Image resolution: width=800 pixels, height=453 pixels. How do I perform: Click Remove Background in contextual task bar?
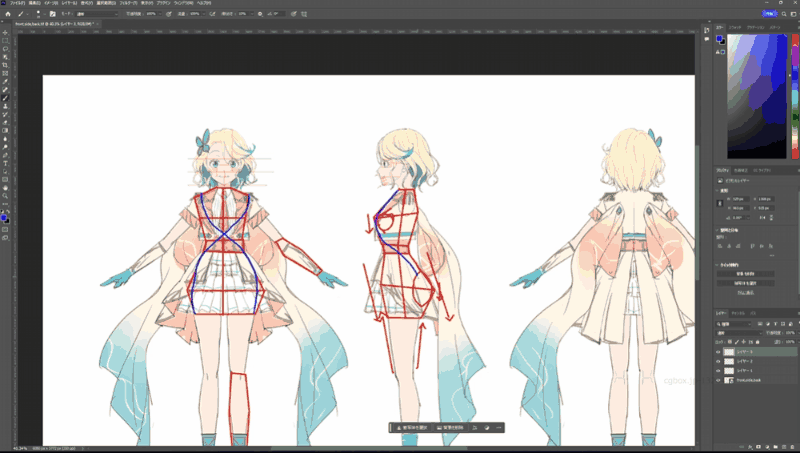click(x=451, y=428)
